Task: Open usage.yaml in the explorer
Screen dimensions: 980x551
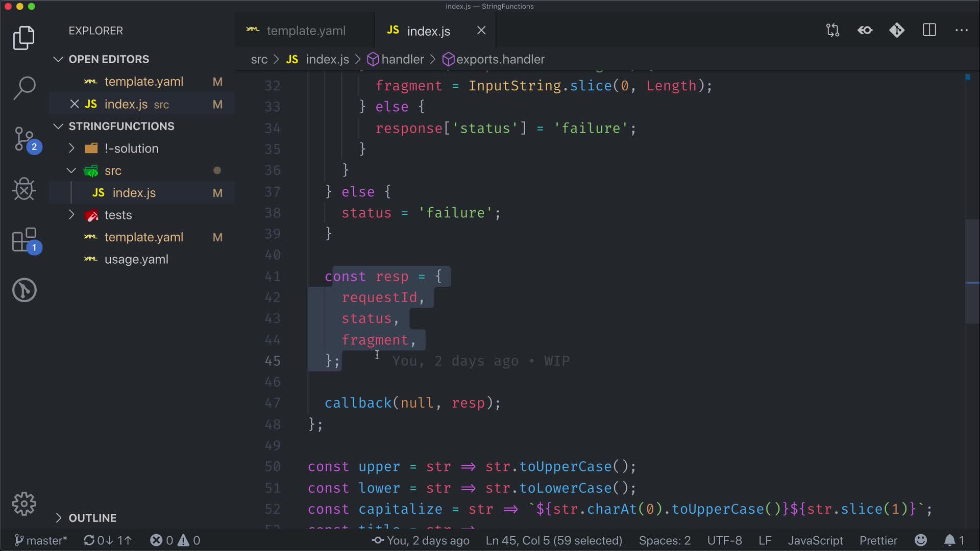Action: (136, 259)
